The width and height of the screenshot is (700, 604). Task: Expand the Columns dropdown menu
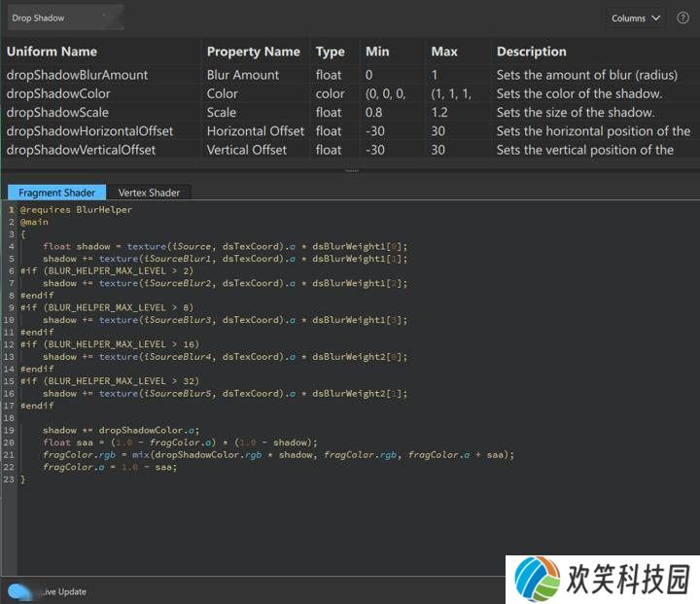coord(635,18)
